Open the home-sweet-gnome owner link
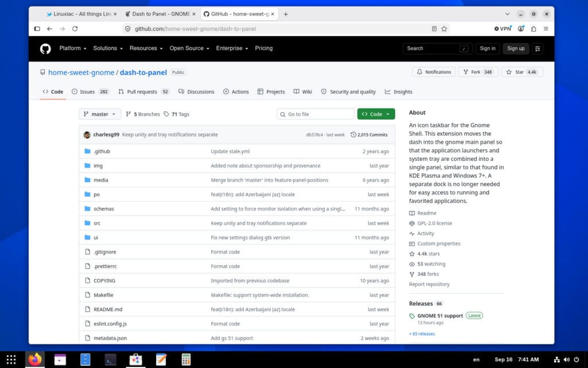 click(82, 72)
